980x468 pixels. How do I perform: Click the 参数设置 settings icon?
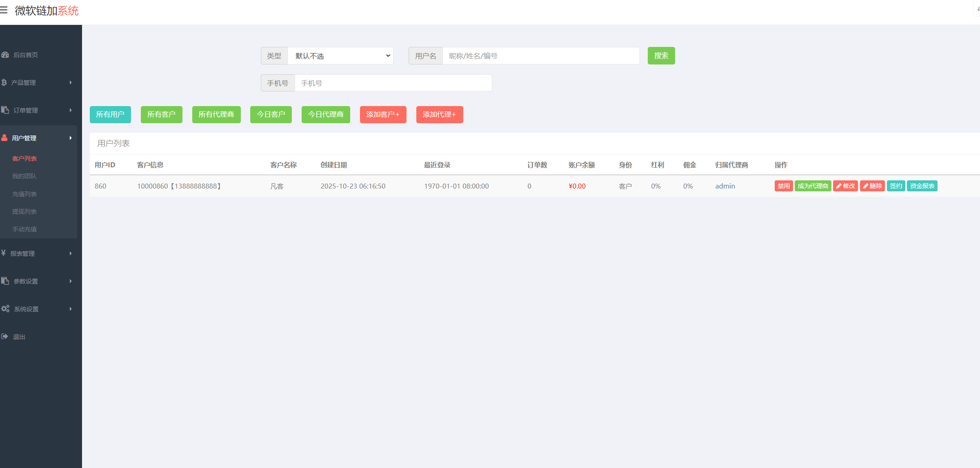click(x=5, y=281)
